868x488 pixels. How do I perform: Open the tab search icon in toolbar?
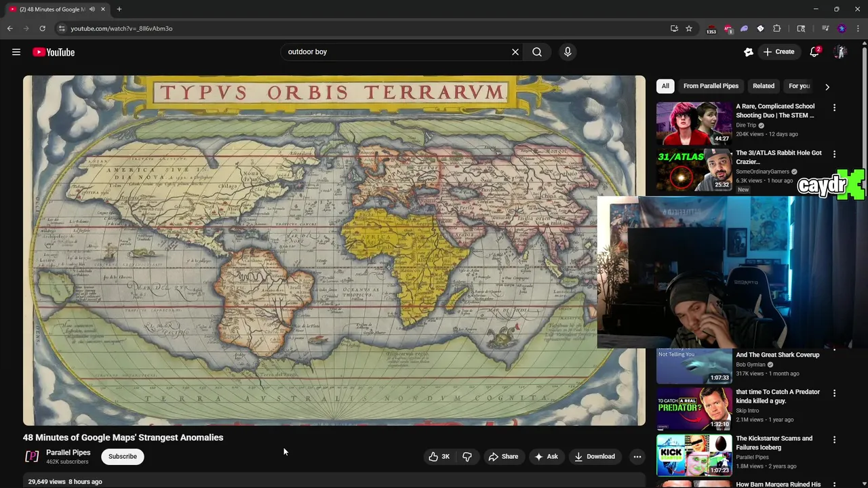click(801, 28)
